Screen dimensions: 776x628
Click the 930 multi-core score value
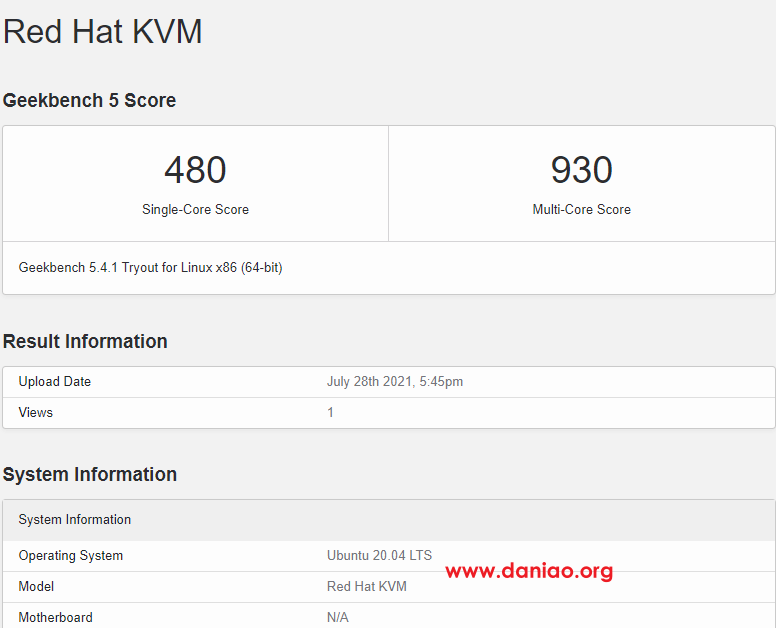(x=582, y=170)
